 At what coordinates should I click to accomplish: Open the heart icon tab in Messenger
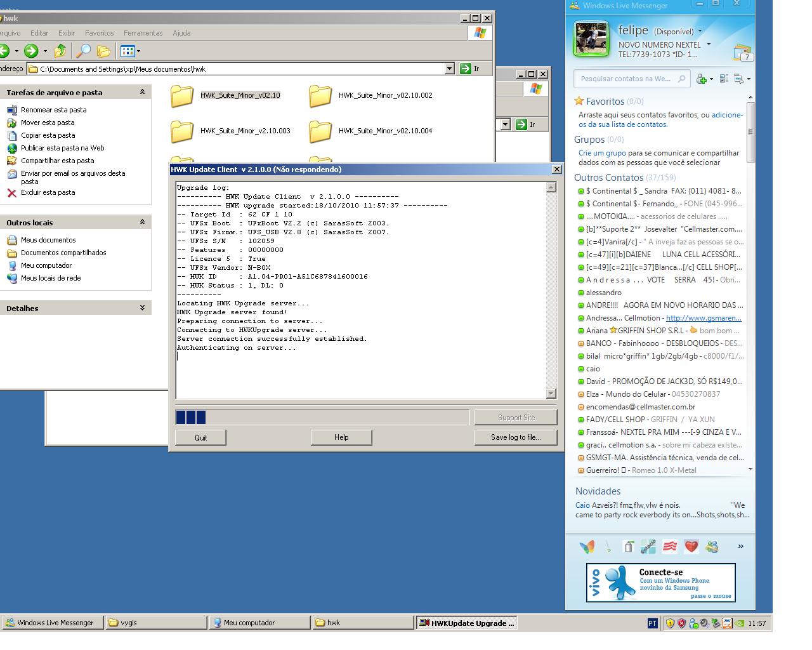(x=691, y=546)
